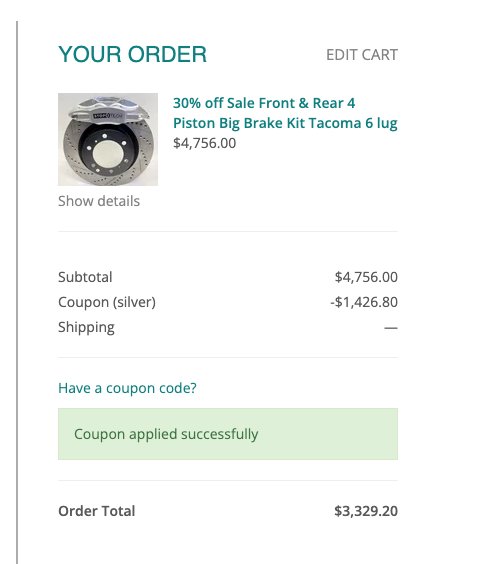The image size is (489, 564).
Task: Click the divider line below Shipping row
Action: [x=228, y=358]
